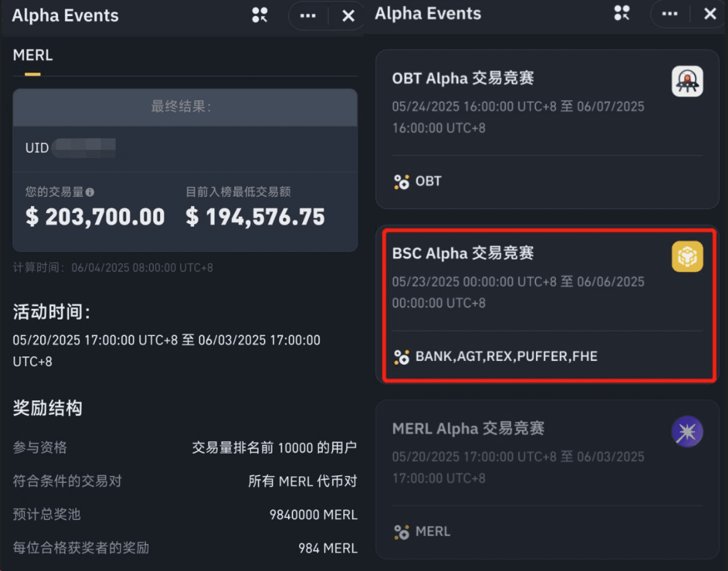Click the blurred UID field

tap(85, 147)
